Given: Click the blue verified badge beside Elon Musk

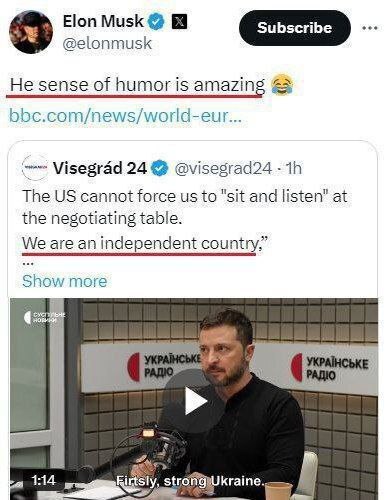Looking at the screenshot, I should (x=156, y=22).
